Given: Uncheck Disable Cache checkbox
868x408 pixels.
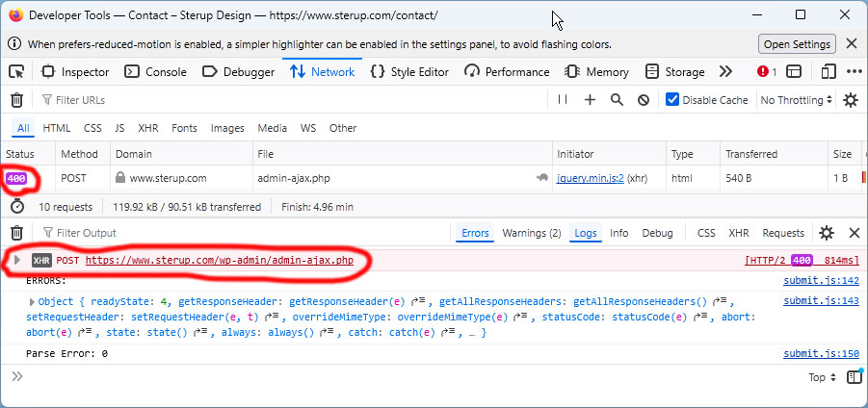Looking at the screenshot, I should [672, 99].
